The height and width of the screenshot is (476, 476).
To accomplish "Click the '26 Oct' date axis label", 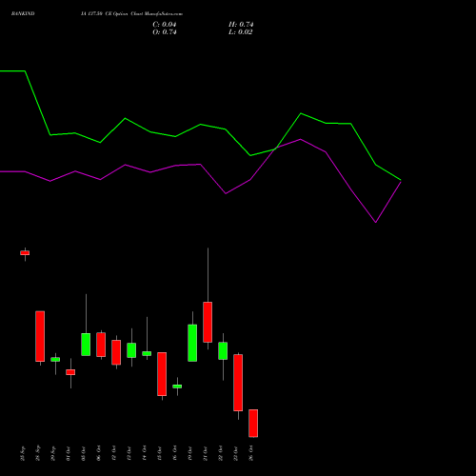I will pyautogui.click(x=251, y=453).
